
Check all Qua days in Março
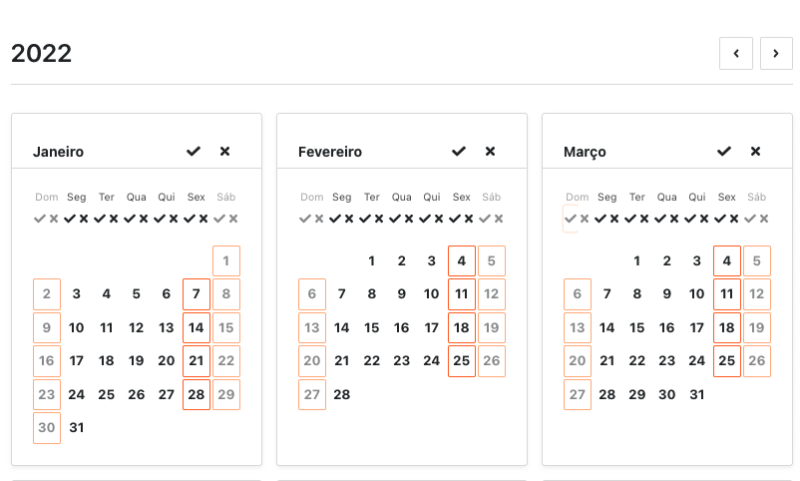point(661,218)
